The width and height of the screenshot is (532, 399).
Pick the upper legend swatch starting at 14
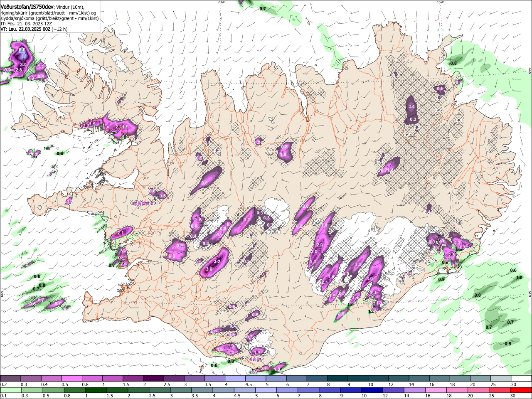[x=419, y=379]
